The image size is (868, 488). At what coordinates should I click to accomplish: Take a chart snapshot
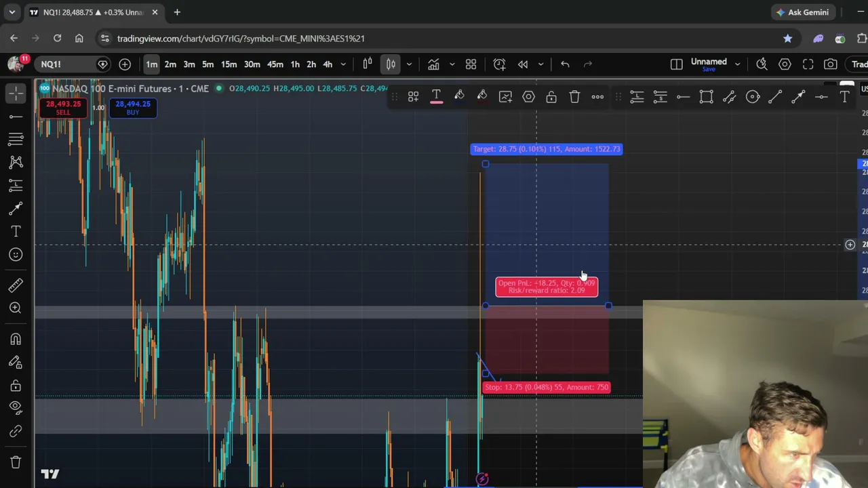[831, 64]
